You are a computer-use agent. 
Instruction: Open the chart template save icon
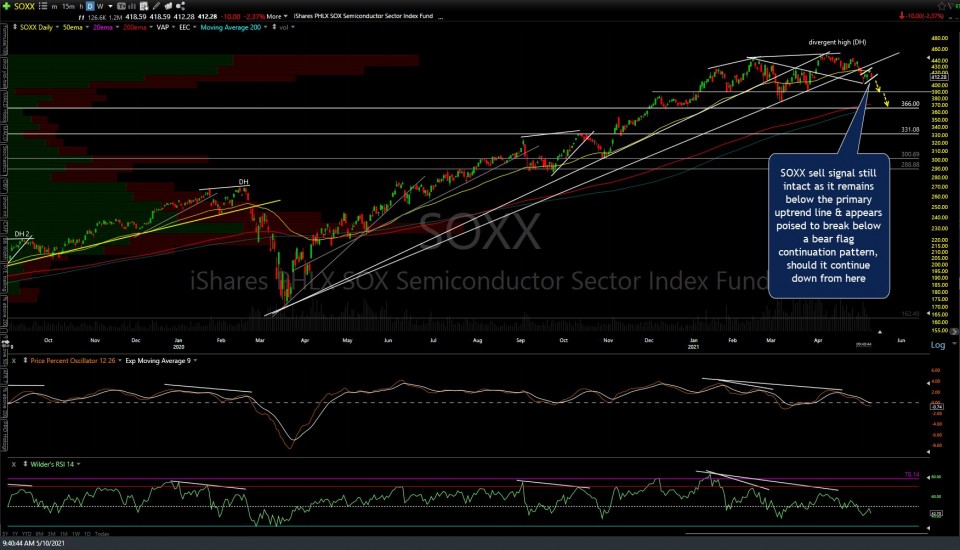(x=144, y=6)
